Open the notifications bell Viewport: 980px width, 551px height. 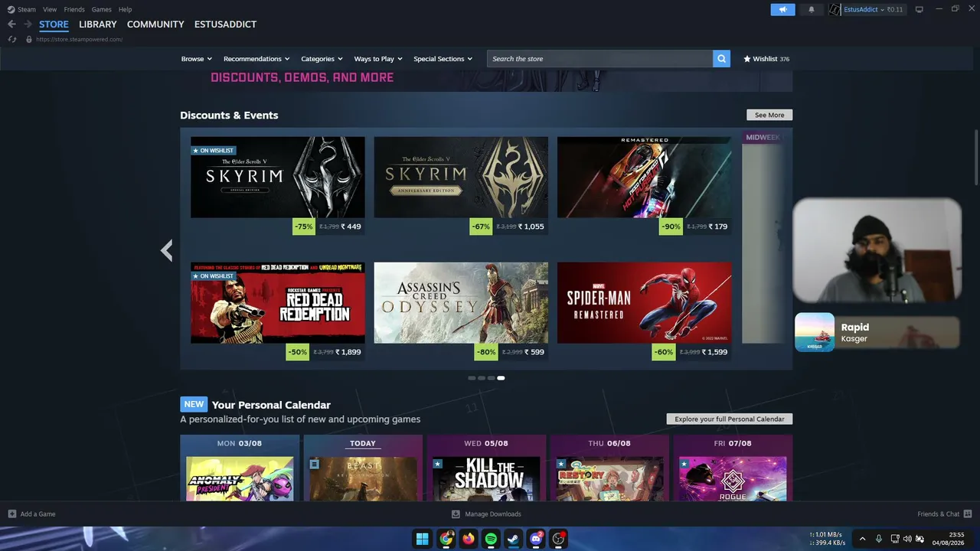(812, 9)
